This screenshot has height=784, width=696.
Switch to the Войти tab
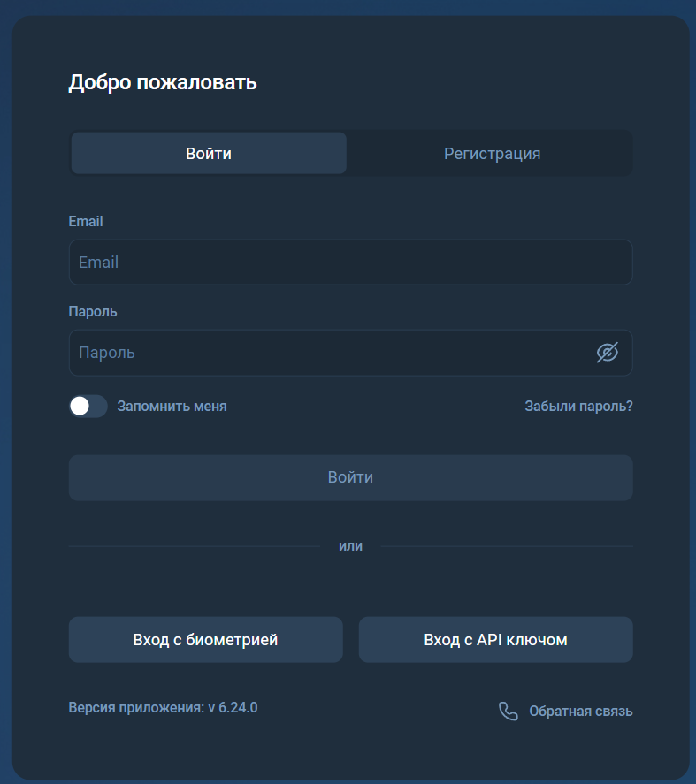pyautogui.click(x=209, y=154)
